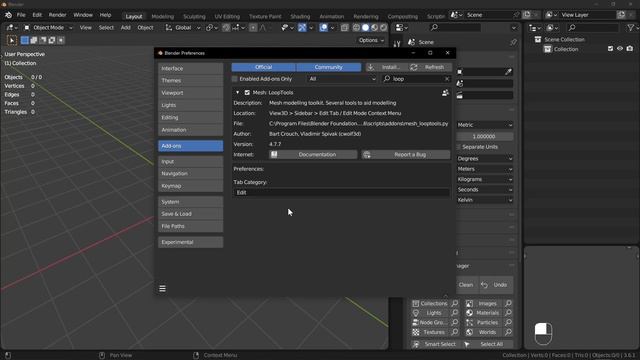Viewport: 640px width, 360px height.
Task: Toggle X-ray view icon
Action: [344, 28]
